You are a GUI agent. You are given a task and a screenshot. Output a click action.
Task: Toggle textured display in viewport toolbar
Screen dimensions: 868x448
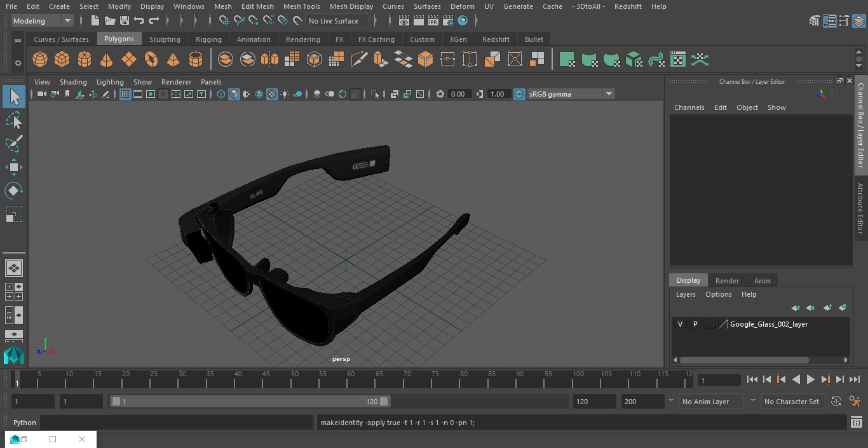[272, 94]
